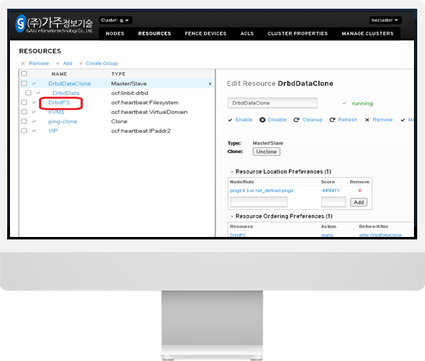This screenshot has height=361, width=425.
Task: Click the Remove icon above the resource list
Action: tap(23, 63)
